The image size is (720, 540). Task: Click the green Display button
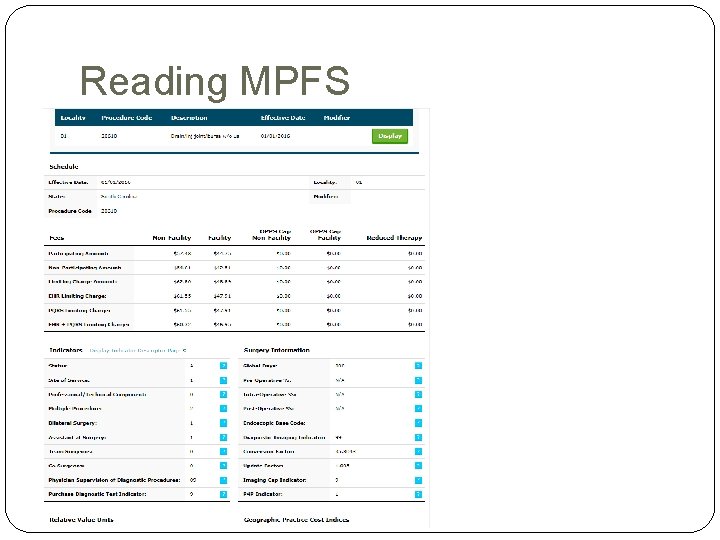(x=389, y=136)
